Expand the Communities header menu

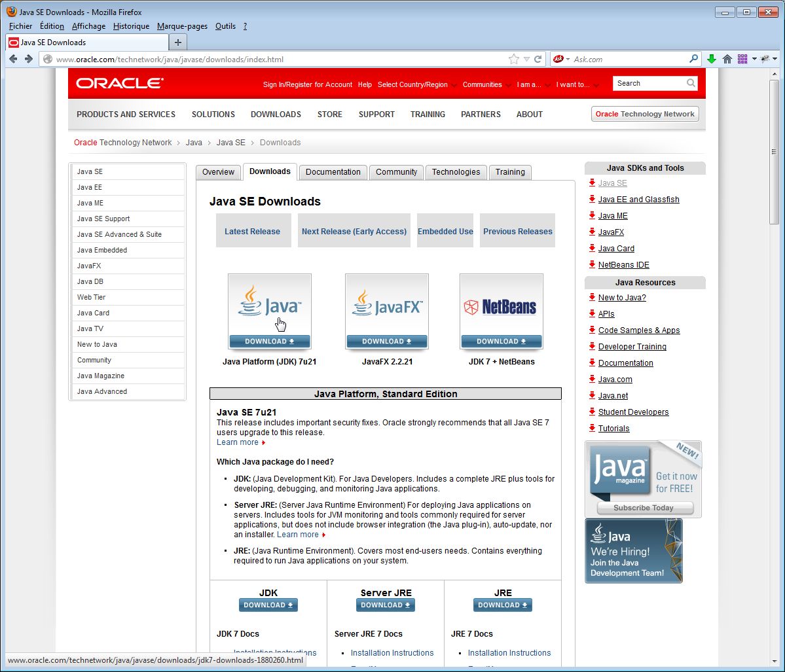point(486,84)
